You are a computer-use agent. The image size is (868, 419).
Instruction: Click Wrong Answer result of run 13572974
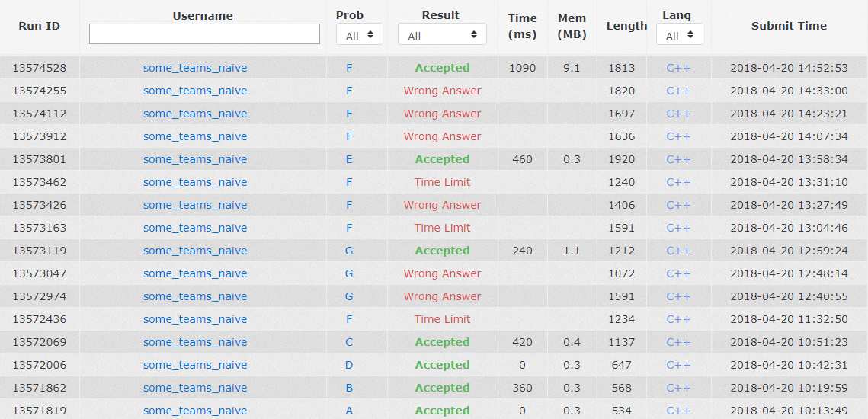442,296
